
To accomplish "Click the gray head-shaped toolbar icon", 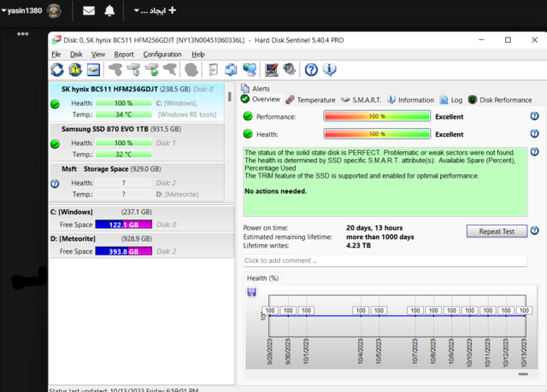I will pos(191,70).
